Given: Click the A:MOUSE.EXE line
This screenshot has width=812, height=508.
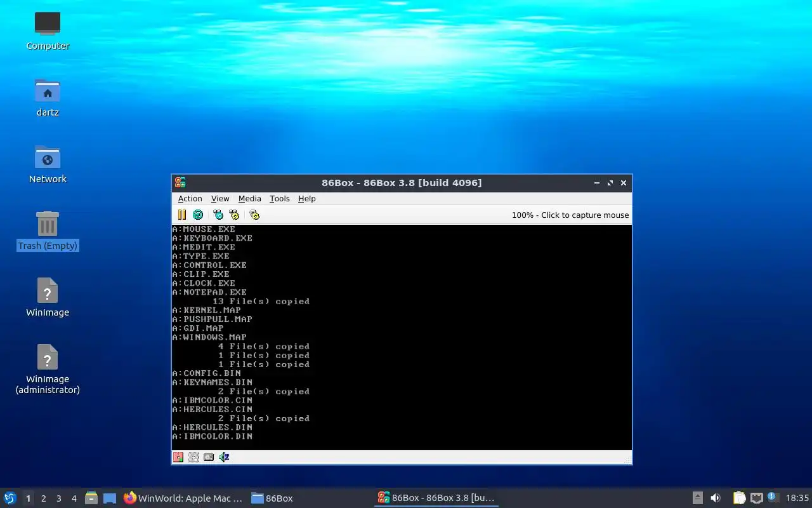Looking at the screenshot, I should point(204,229).
